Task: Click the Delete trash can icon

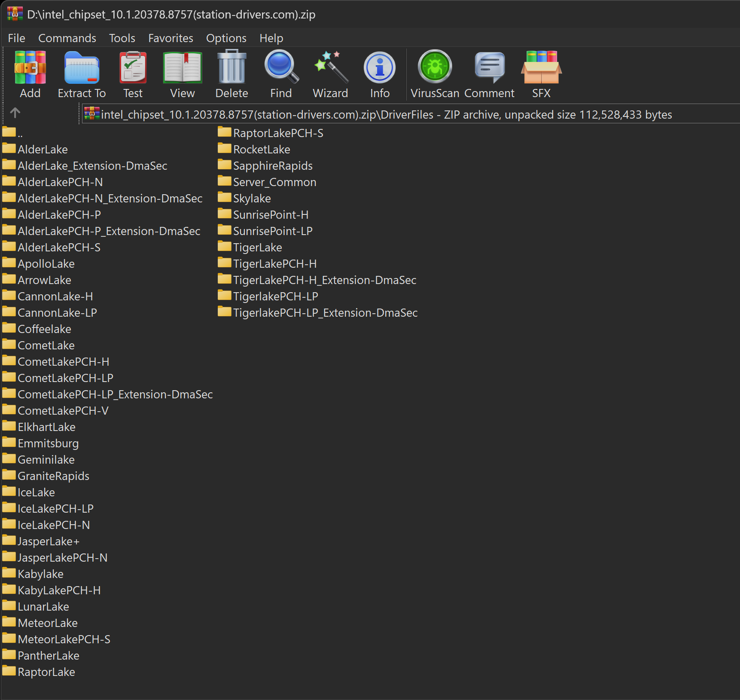Action: [231, 74]
